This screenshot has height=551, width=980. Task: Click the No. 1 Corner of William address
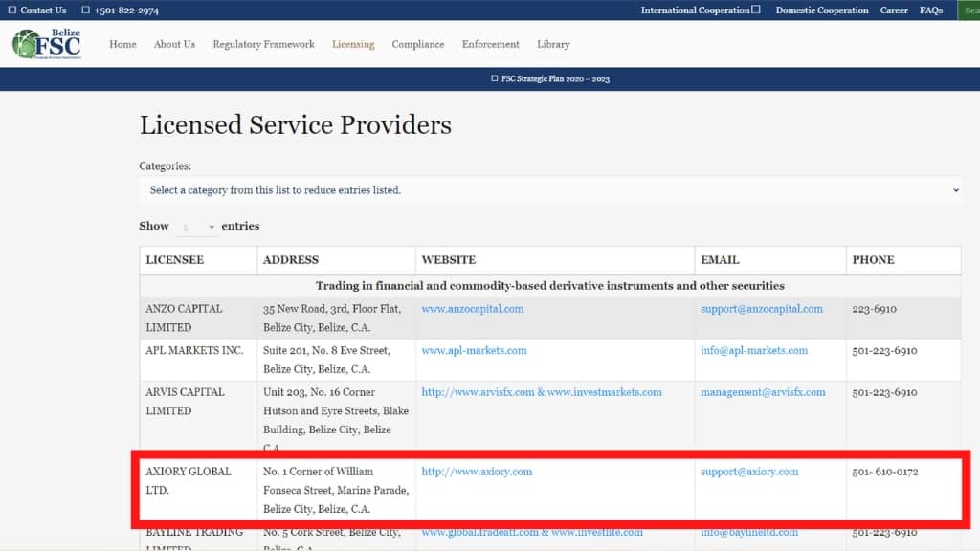click(336, 491)
